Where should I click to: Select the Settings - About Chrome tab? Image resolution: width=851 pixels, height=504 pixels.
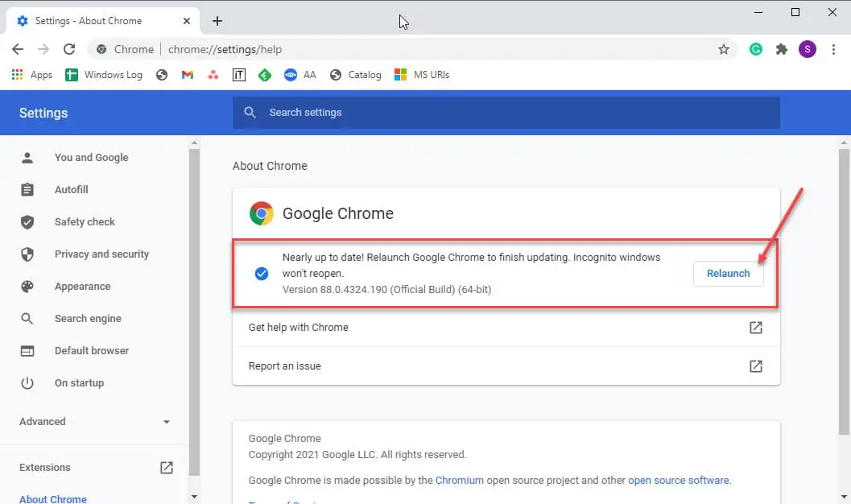coord(103,21)
